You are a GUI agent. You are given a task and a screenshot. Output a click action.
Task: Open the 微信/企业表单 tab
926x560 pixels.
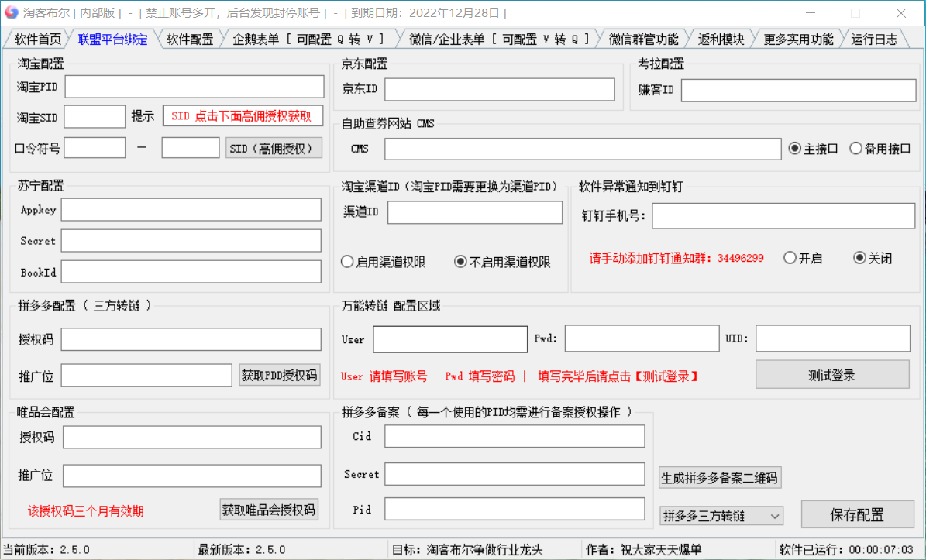[499, 40]
